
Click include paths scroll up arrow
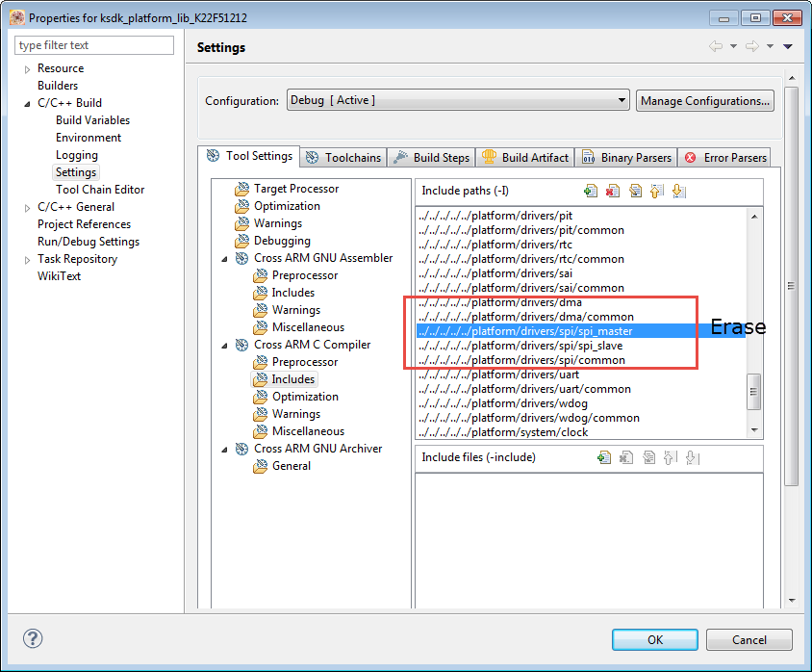tap(754, 217)
